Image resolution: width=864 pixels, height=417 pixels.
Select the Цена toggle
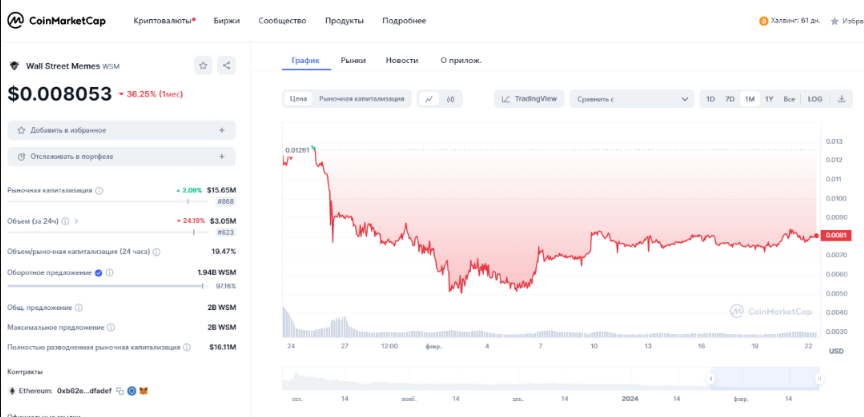[299, 99]
